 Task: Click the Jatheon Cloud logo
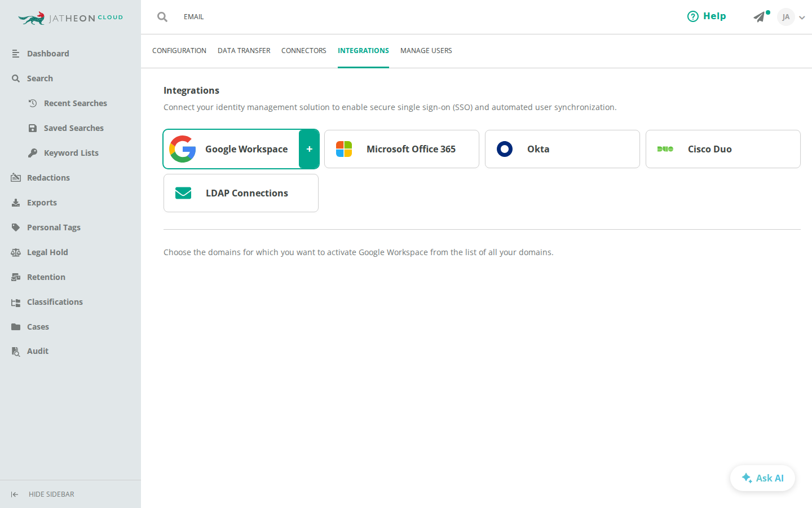(70, 18)
